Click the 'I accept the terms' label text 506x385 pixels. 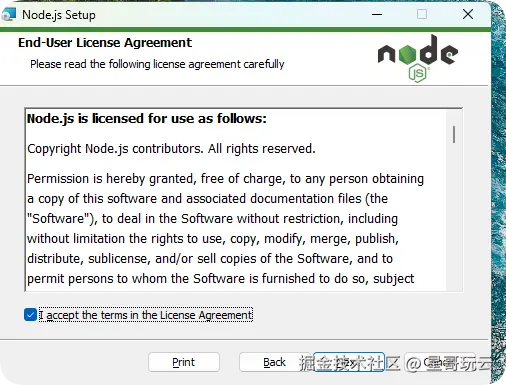[x=146, y=315]
